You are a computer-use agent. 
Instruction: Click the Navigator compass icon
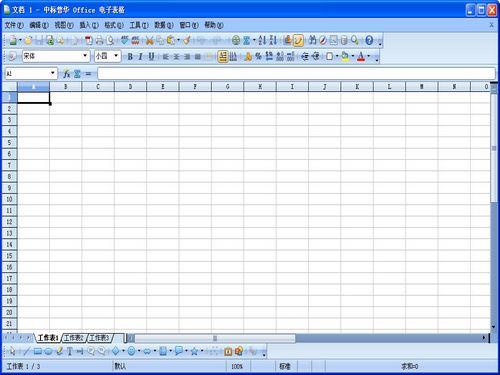click(323, 40)
